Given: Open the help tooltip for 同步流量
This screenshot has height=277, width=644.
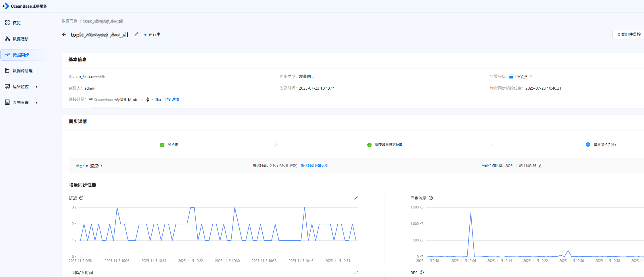Looking at the screenshot, I should pyautogui.click(x=431, y=198).
